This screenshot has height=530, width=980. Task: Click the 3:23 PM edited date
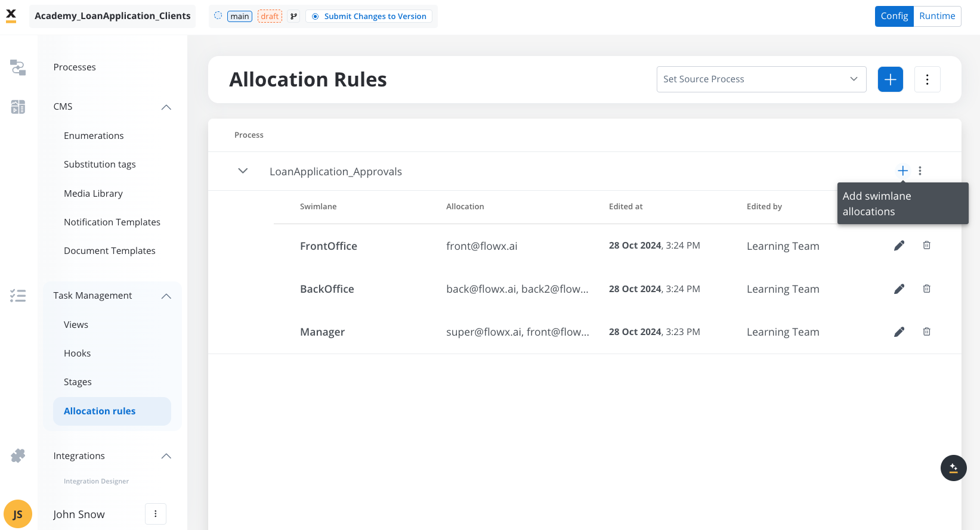point(654,332)
